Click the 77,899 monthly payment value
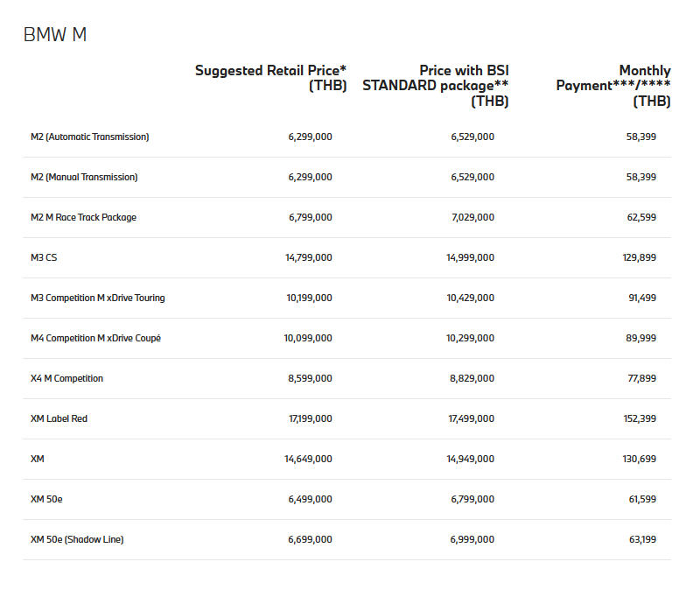The height and width of the screenshot is (590, 700). click(642, 378)
